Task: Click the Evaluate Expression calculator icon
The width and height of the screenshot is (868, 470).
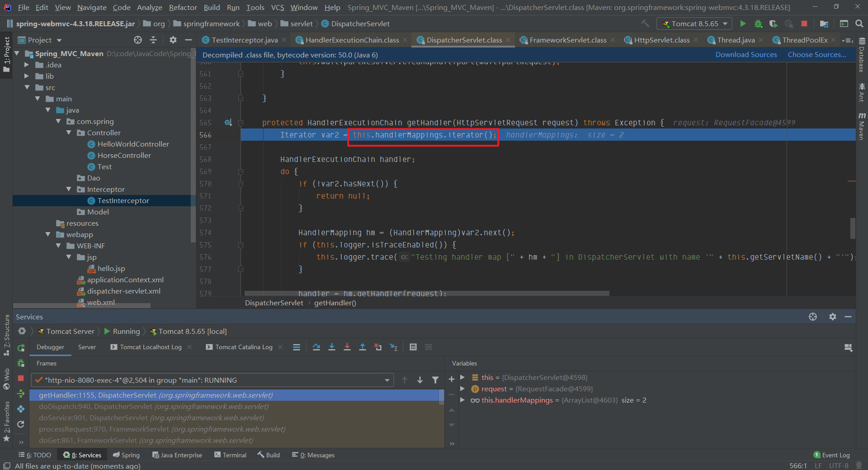Action: coord(413,347)
